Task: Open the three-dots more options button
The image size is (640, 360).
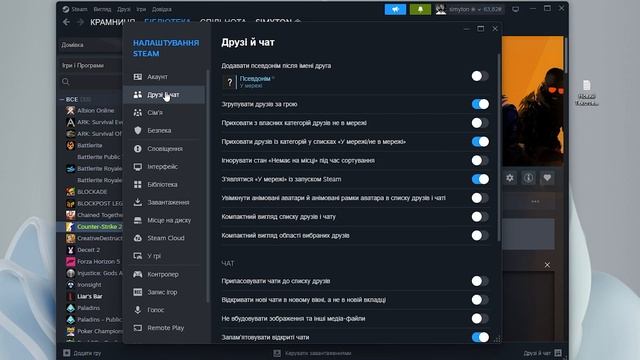Action: pos(535,202)
